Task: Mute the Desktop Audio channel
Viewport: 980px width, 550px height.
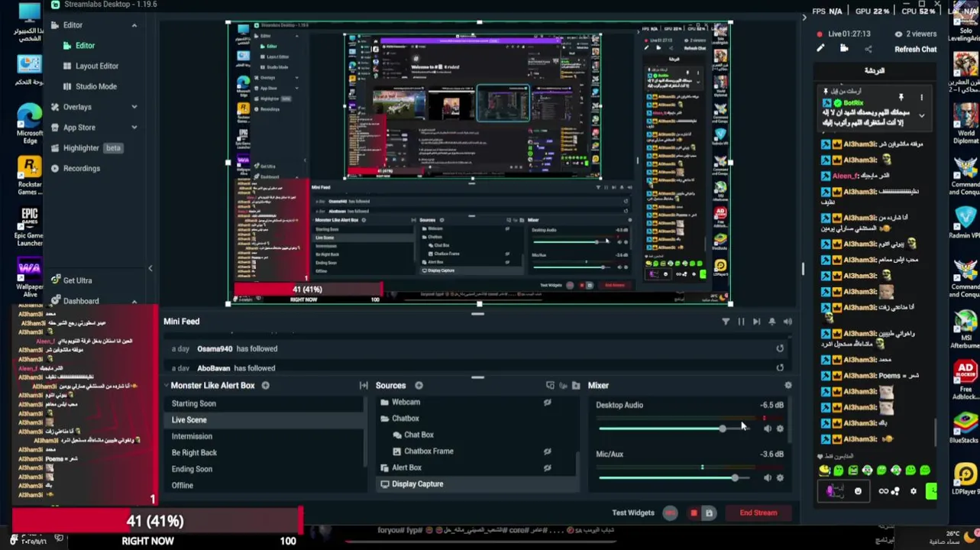Action: [x=767, y=429]
